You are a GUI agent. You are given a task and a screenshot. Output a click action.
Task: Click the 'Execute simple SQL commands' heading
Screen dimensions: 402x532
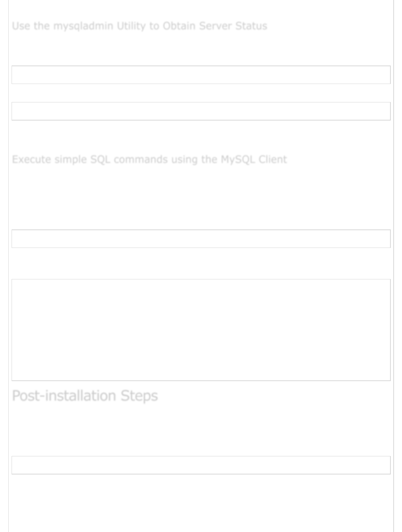pyautogui.click(x=149, y=160)
